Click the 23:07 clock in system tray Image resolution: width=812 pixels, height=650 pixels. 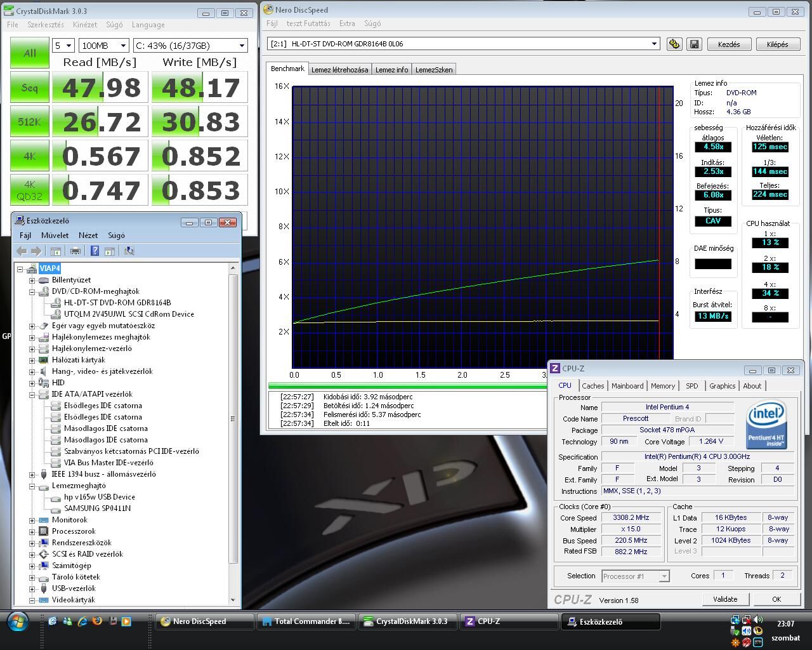785,624
